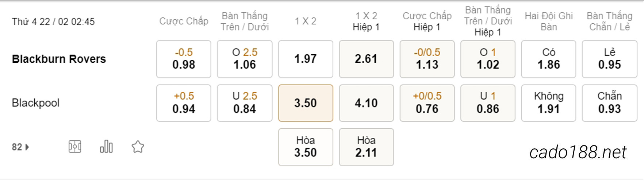
Task: Select first-half Hòa draw at 2.11
Action: tap(366, 147)
